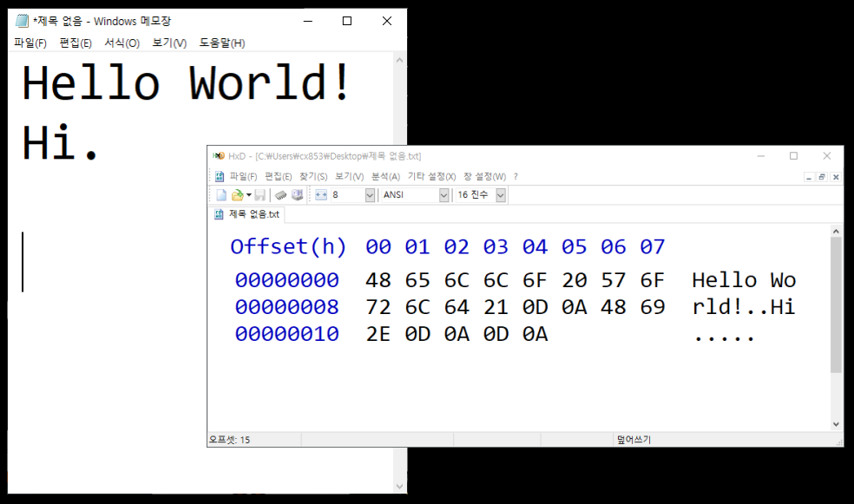Click the Notepad icon in its title bar
Screen dimensions: 854x504
click(x=22, y=21)
